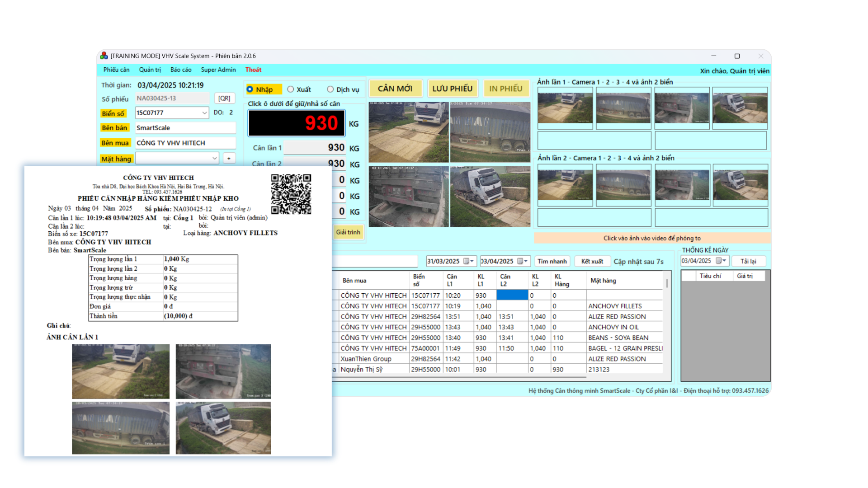Screen dimensions: 868x488
Task: Click the CÂN MỚI button
Action: click(x=395, y=89)
